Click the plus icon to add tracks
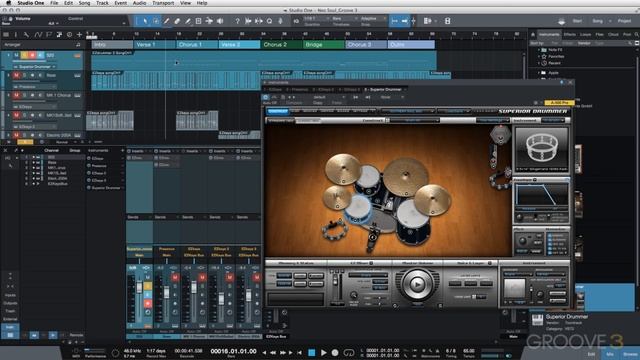Viewport: 640px width, 360px height. pos(80,35)
